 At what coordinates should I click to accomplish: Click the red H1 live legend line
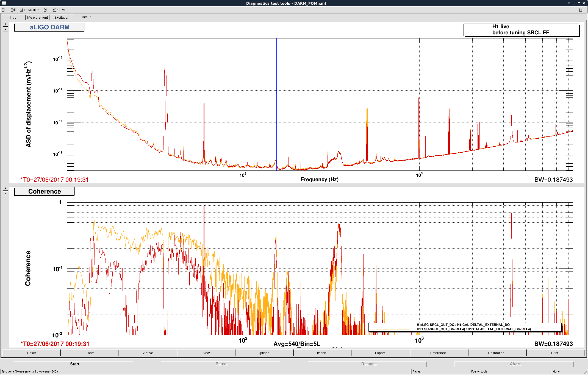478,27
